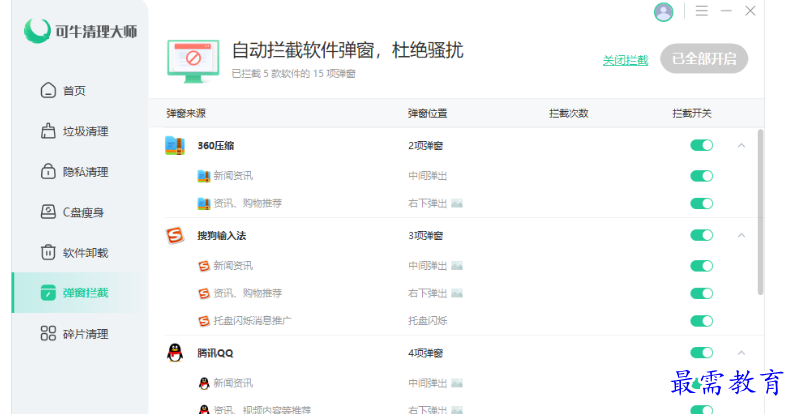
Task: Collapse the 腾讯QQ popup list
Action: tap(741, 352)
